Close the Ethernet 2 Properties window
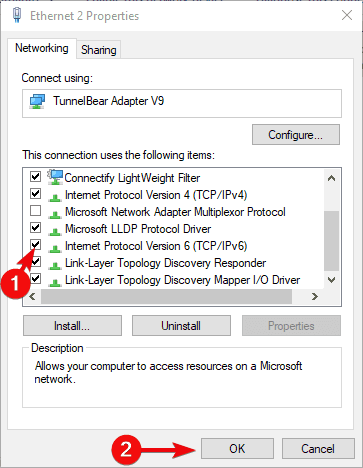The height and width of the screenshot is (468, 363). 347,15
